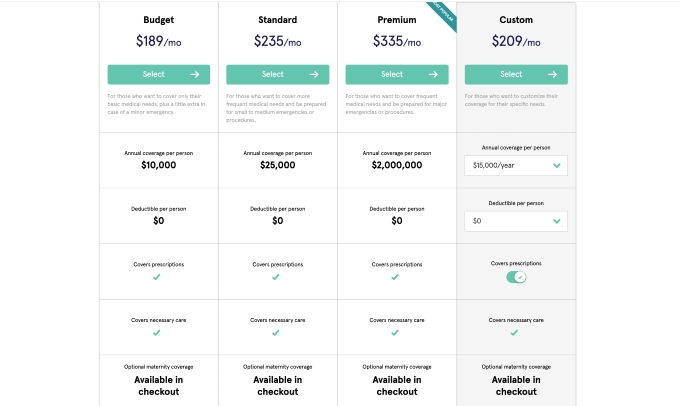Select the Premium $335/mo plan button

[x=397, y=75]
